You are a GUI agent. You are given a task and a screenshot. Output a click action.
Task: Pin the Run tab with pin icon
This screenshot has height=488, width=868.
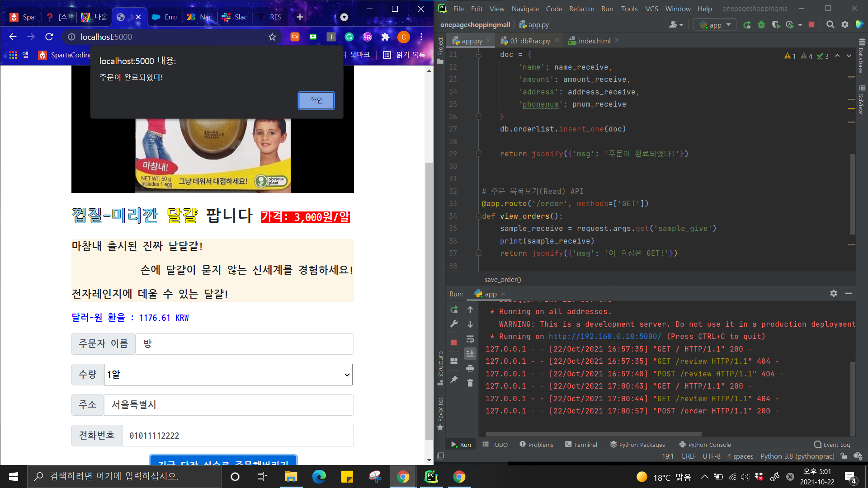(x=454, y=380)
